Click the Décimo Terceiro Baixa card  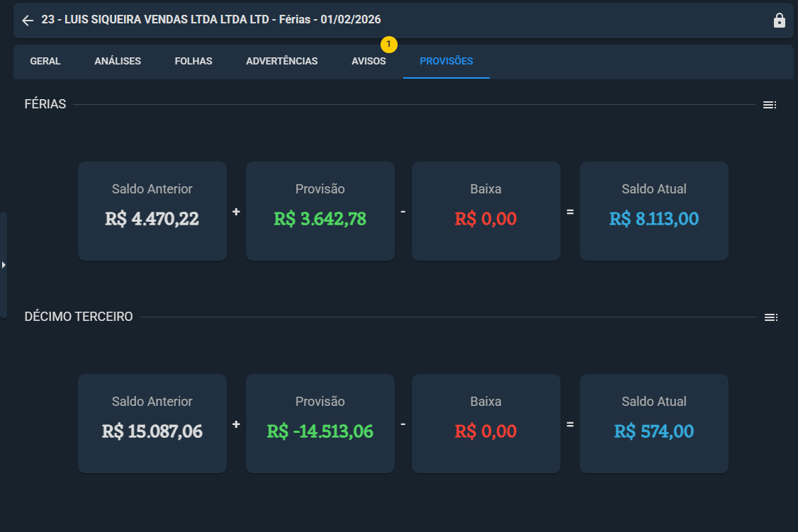(x=486, y=424)
